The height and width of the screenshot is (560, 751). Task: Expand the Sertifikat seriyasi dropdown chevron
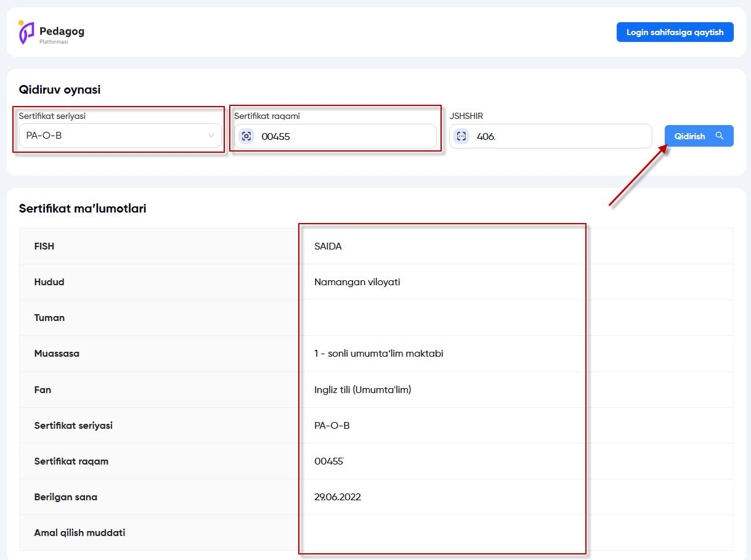[x=211, y=136]
